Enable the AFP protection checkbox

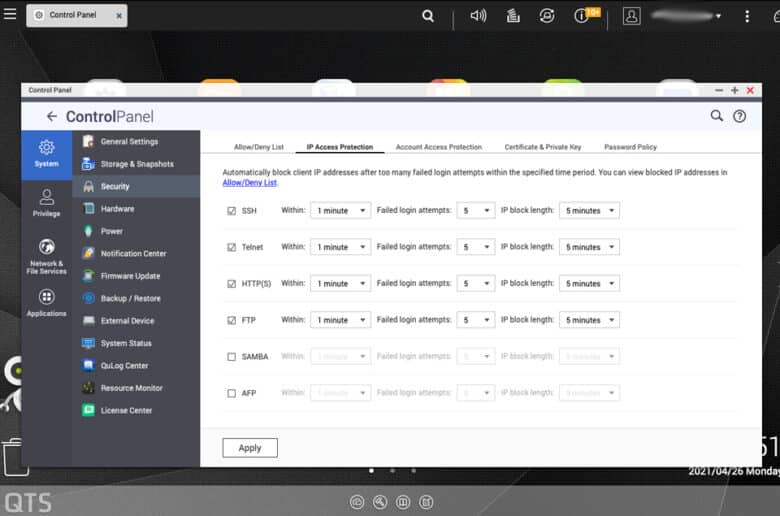[x=231, y=393]
